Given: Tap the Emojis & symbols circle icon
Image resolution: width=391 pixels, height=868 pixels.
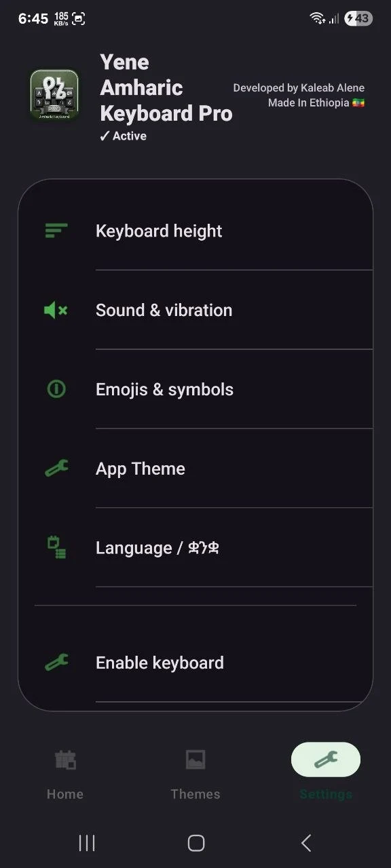Looking at the screenshot, I should pyautogui.click(x=56, y=389).
